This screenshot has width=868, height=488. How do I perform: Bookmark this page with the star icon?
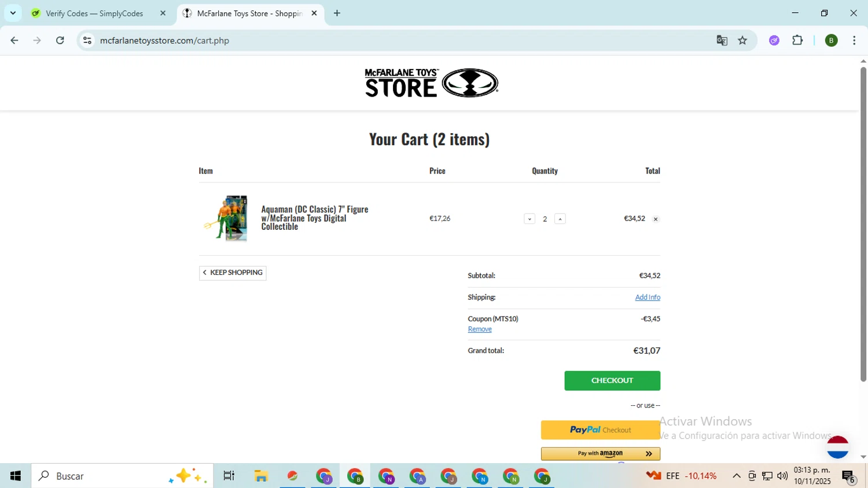[742, 41]
